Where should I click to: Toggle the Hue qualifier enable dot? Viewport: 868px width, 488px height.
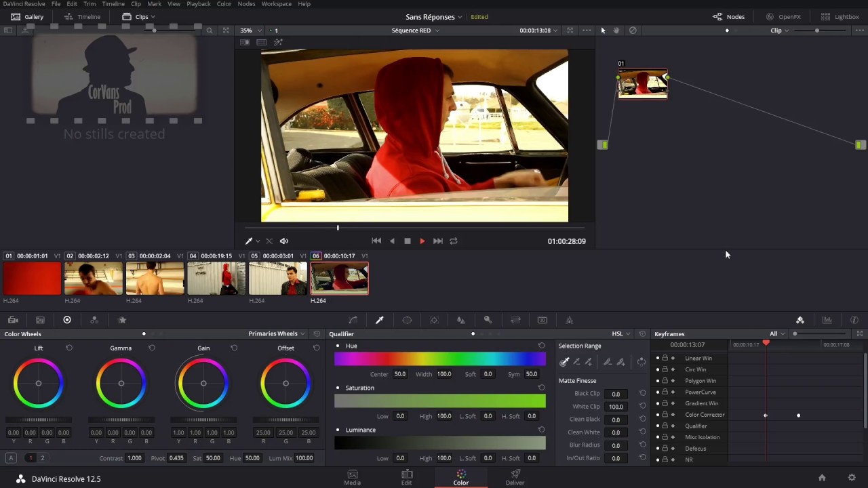(x=338, y=346)
